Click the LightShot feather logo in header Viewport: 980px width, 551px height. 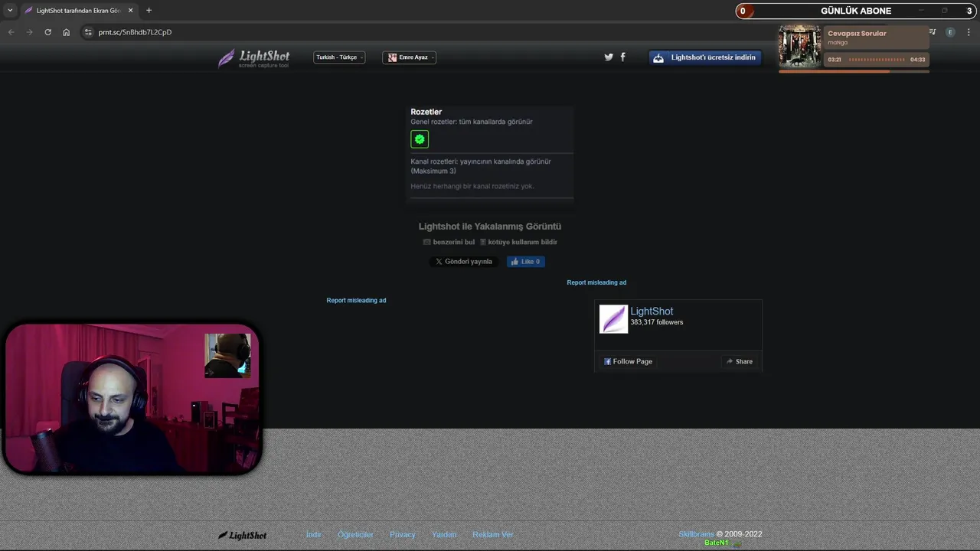[x=253, y=58]
